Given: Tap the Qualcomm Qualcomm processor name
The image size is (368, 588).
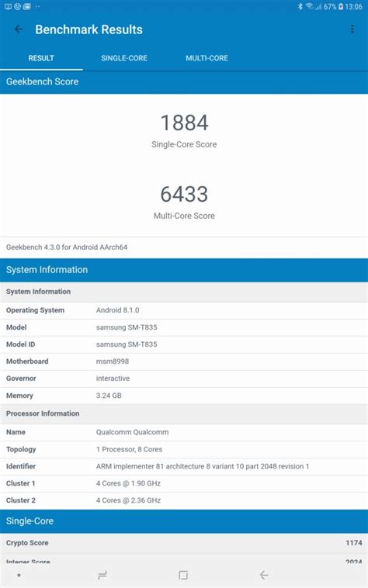Looking at the screenshot, I should 133,432.
